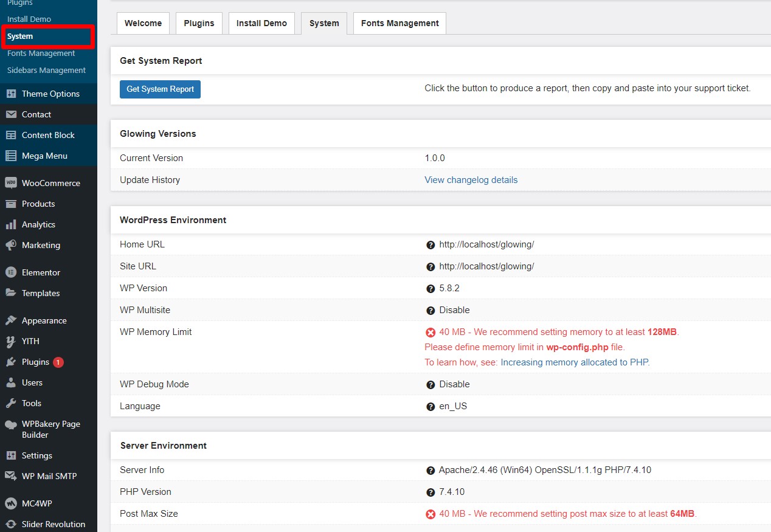Click the Tools wrench icon

coord(11,403)
